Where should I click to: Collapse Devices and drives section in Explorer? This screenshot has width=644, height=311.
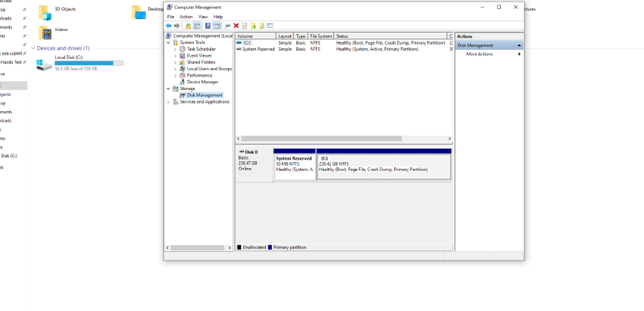pyautogui.click(x=33, y=48)
